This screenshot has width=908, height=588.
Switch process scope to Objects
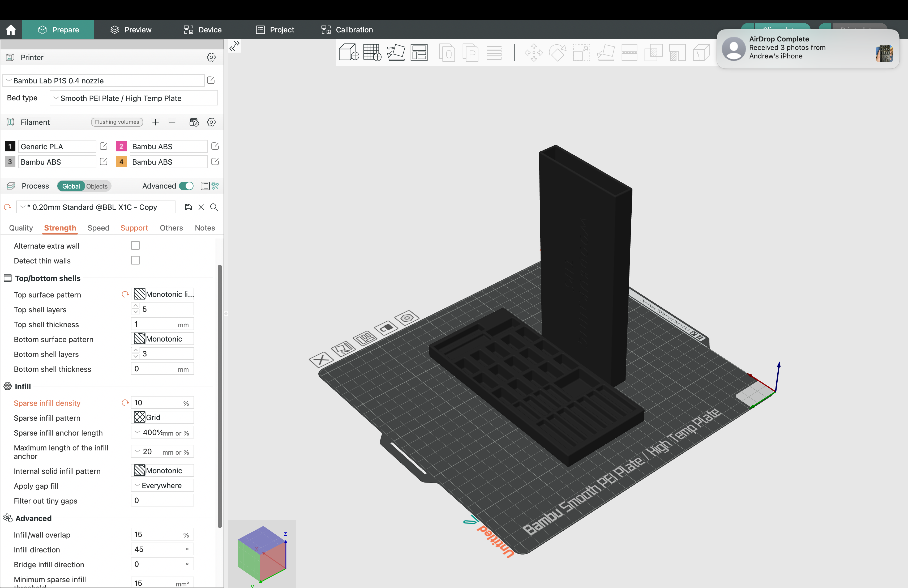97,186
